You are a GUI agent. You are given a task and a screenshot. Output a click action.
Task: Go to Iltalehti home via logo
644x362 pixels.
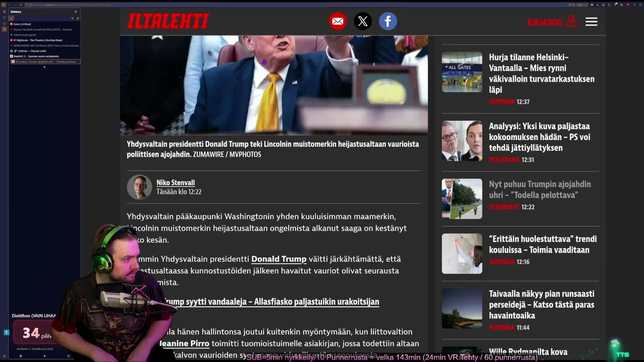pyautogui.click(x=168, y=21)
